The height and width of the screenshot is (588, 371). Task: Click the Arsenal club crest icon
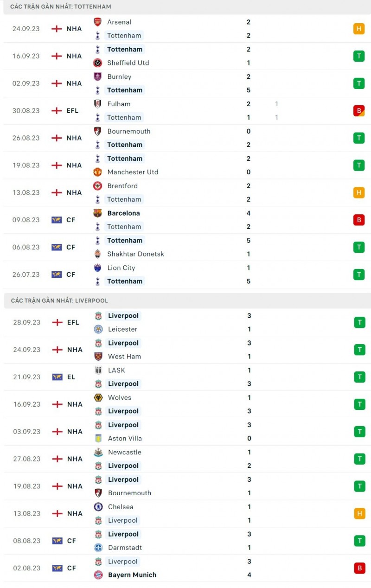coord(97,22)
